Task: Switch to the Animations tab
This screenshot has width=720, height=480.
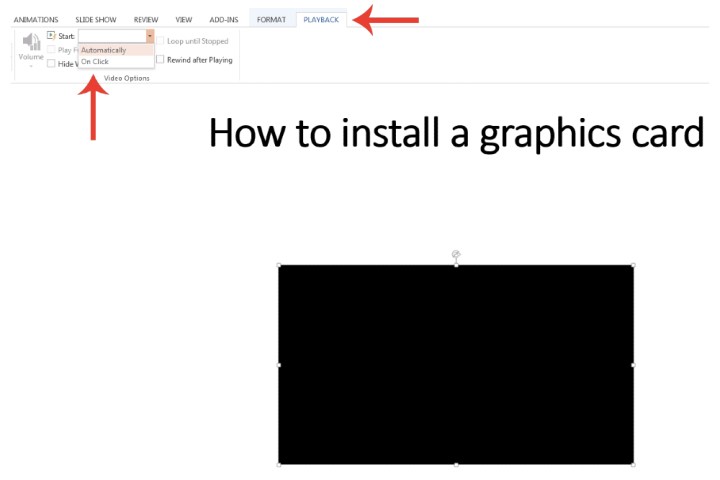Action: click(36, 20)
